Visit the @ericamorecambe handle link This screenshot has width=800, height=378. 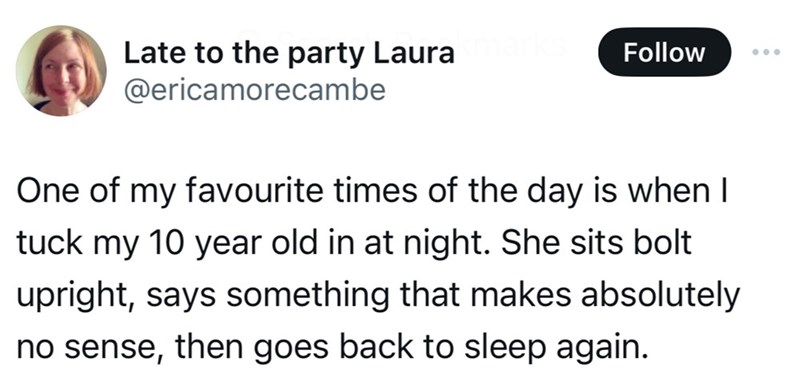point(254,90)
